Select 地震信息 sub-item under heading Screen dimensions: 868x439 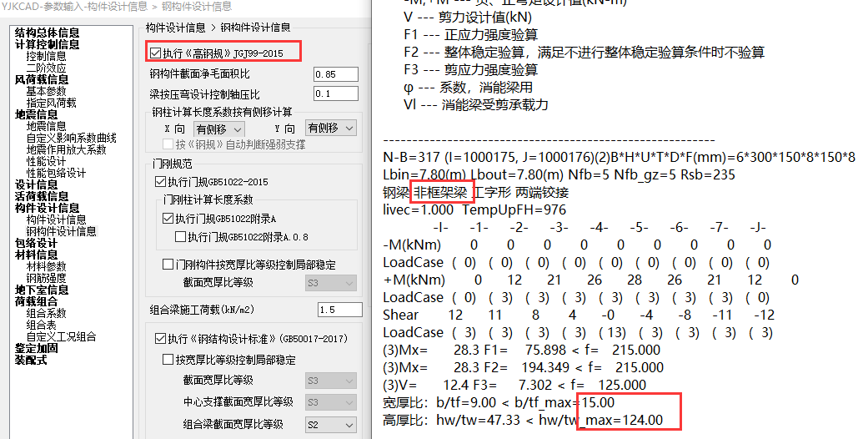tap(47, 126)
